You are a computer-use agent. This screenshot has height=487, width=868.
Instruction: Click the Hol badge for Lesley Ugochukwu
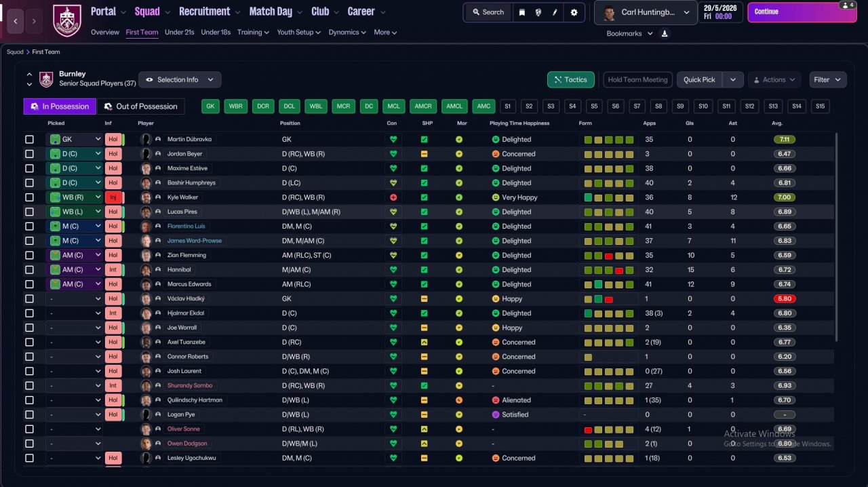113,458
